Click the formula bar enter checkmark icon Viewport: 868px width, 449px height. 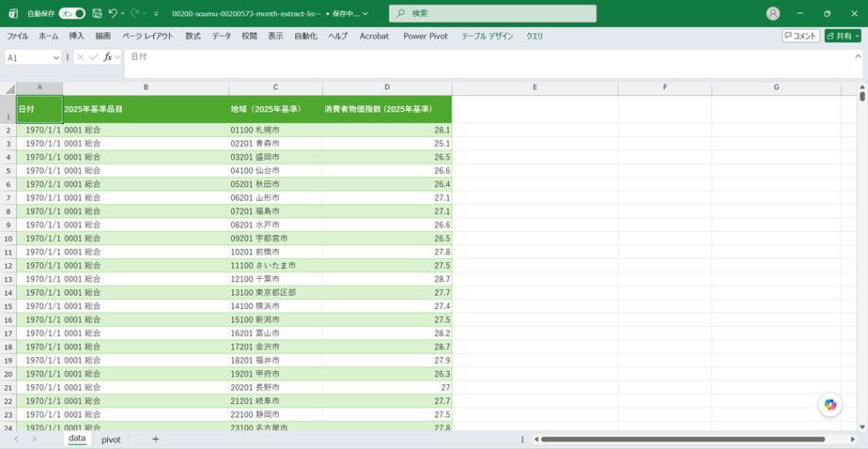tap(94, 57)
